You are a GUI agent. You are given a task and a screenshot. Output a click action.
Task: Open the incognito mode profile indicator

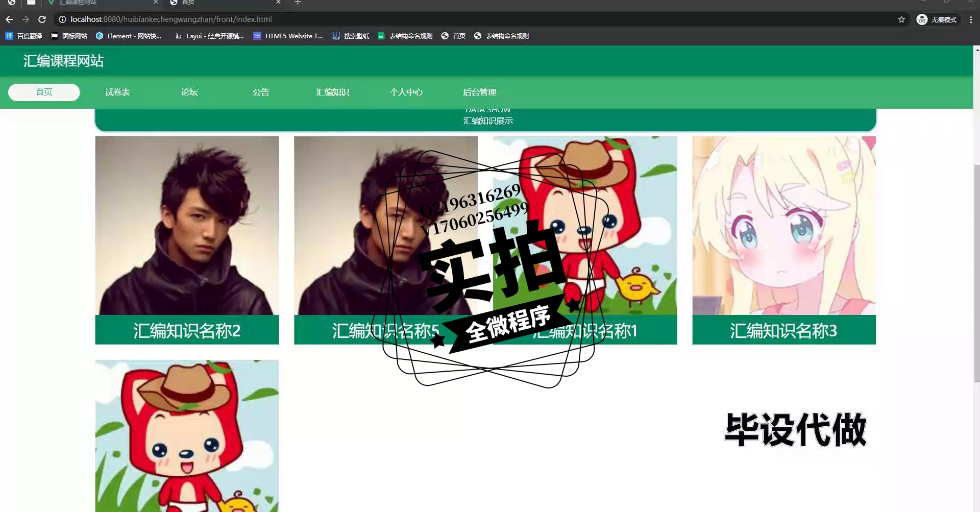coord(938,19)
